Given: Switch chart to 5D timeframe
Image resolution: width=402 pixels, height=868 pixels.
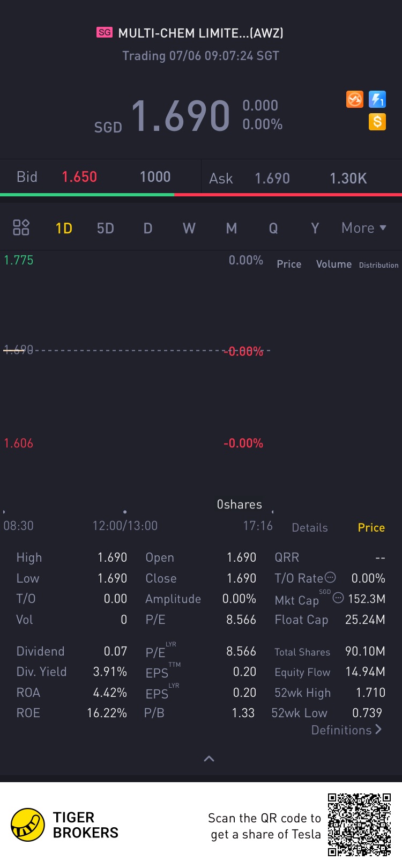Looking at the screenshot, I should pyautogui.click(x=106, y=229).
